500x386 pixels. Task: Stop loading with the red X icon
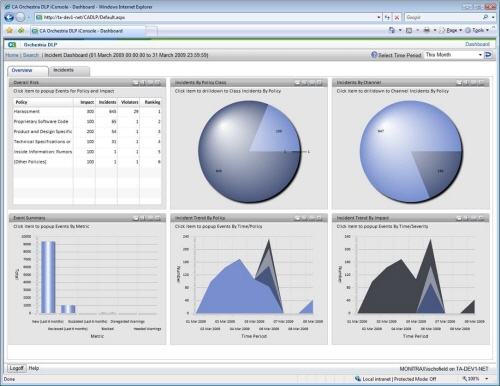click(397, 17)
